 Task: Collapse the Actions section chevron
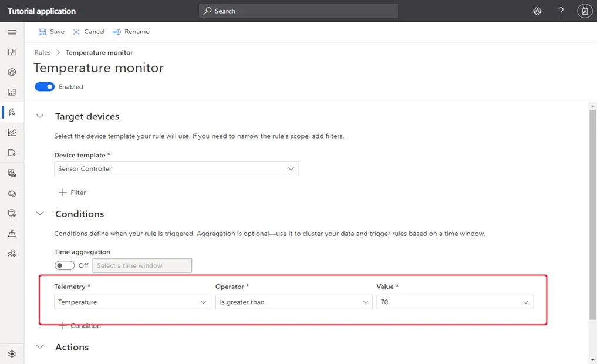point(40,347)
